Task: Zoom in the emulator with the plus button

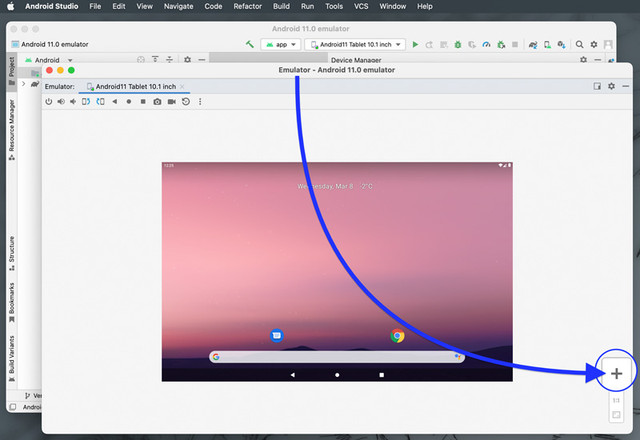Action: (x=616, y=373)
